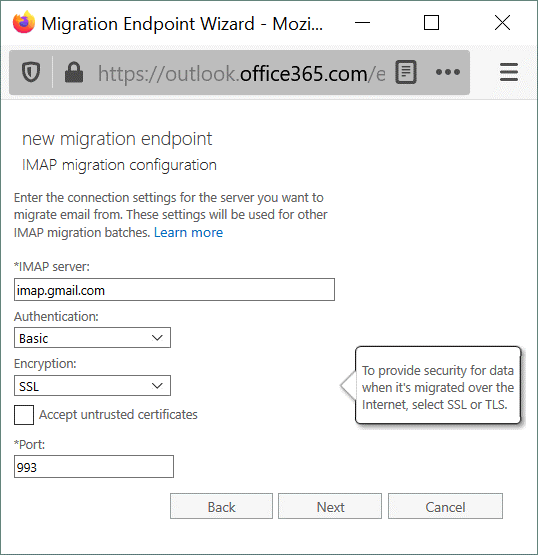Focus the Port field showing 993
Image resolution: width=538 pixels, height=555 pixels.
tap(94, 467)
